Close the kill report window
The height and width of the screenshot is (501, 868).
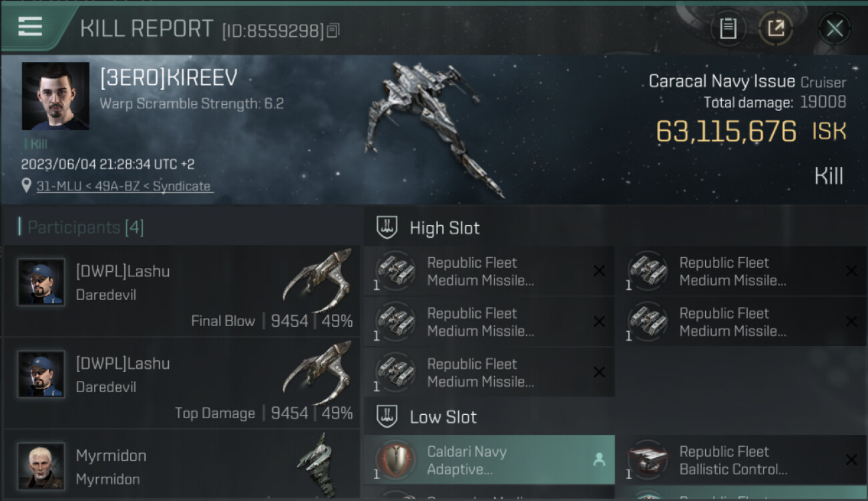[x=835, y=29]
